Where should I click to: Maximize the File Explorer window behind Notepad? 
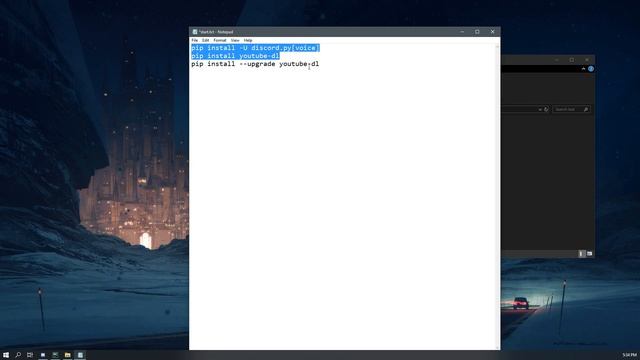[572, 60]
